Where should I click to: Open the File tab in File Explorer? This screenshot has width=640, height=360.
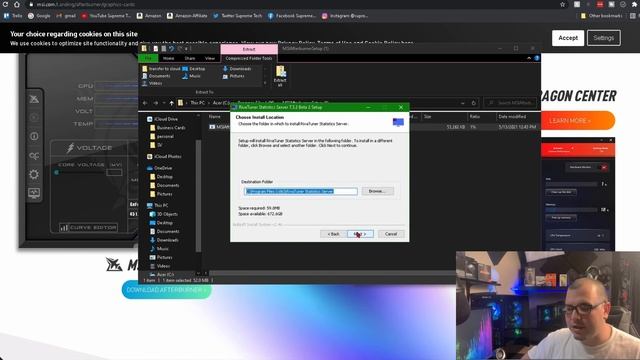click(148, 58)
